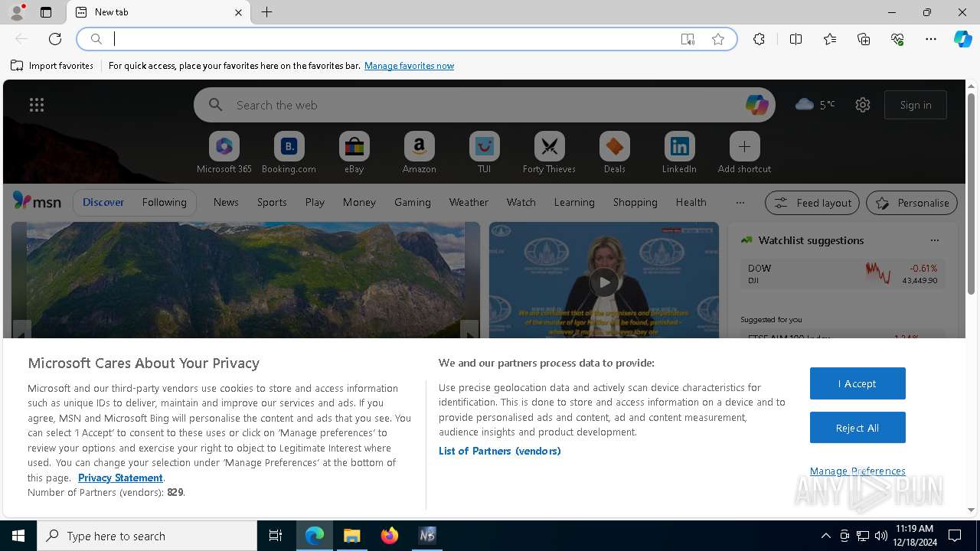Open taskbar volume control

point(881,536)
